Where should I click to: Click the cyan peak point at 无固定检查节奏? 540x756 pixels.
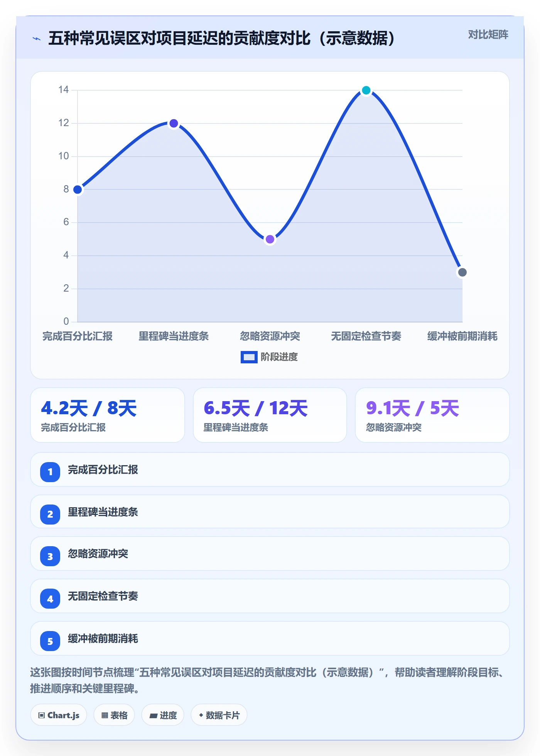pyautogui.click(x=366, y=90)
